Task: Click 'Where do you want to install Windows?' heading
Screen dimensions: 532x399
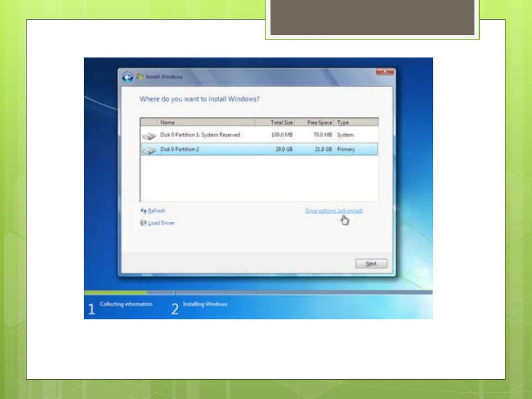Action: (199, 99)
